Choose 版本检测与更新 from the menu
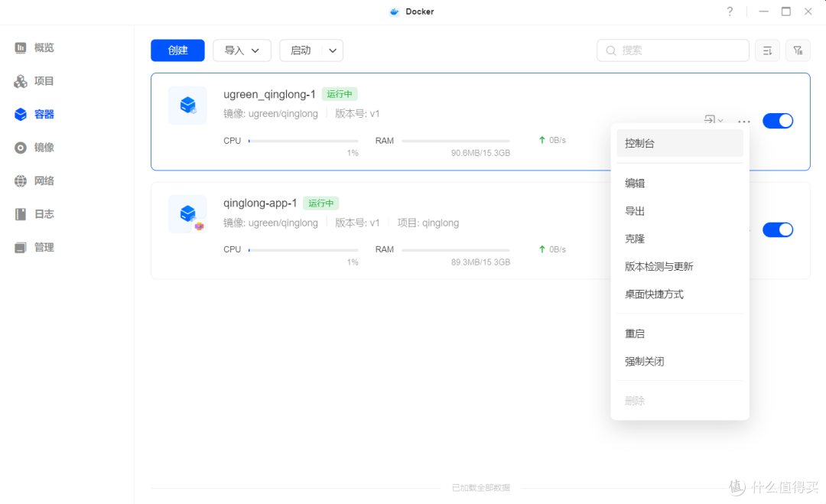 pyautogui.click(x=680, y=266)
